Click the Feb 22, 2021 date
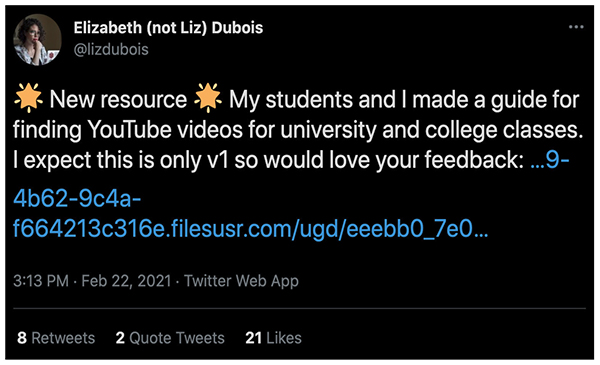This screenshot has height=365, width=600. 126,281
